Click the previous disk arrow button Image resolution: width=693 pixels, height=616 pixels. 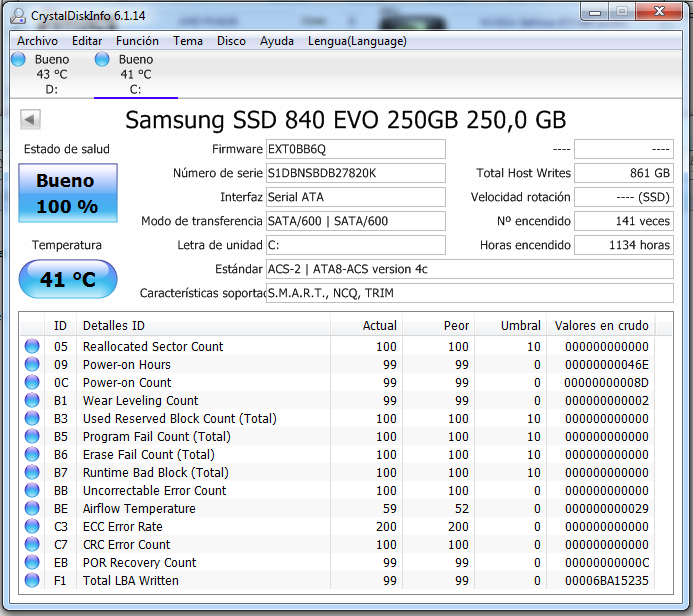(30, 119)
